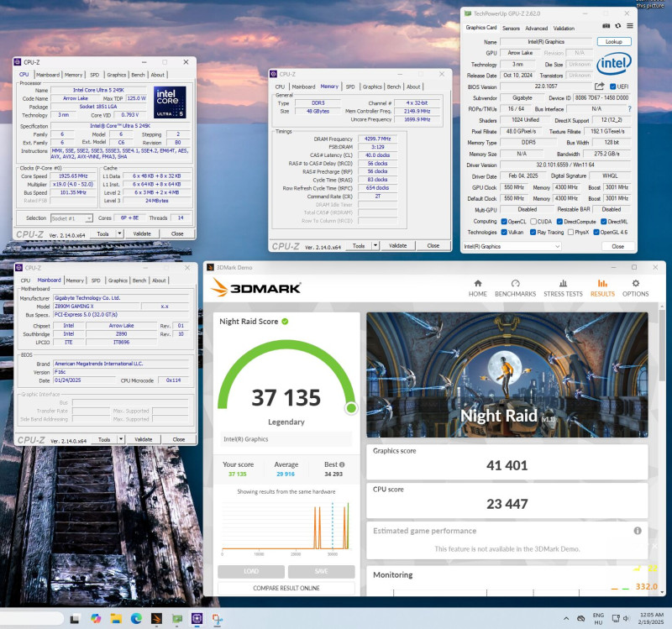Open Task View from the taskbar

pos(75,619)
